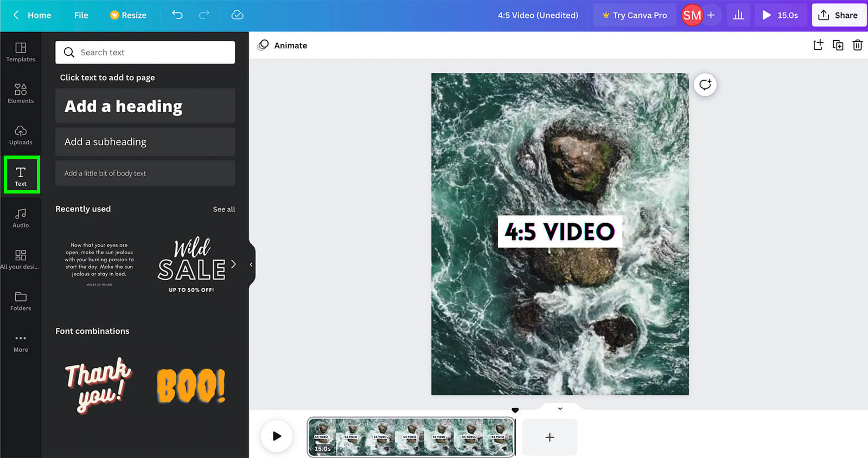Open the All your designs panel
Viewport: 868px width, 458px height.
(20, 260)
